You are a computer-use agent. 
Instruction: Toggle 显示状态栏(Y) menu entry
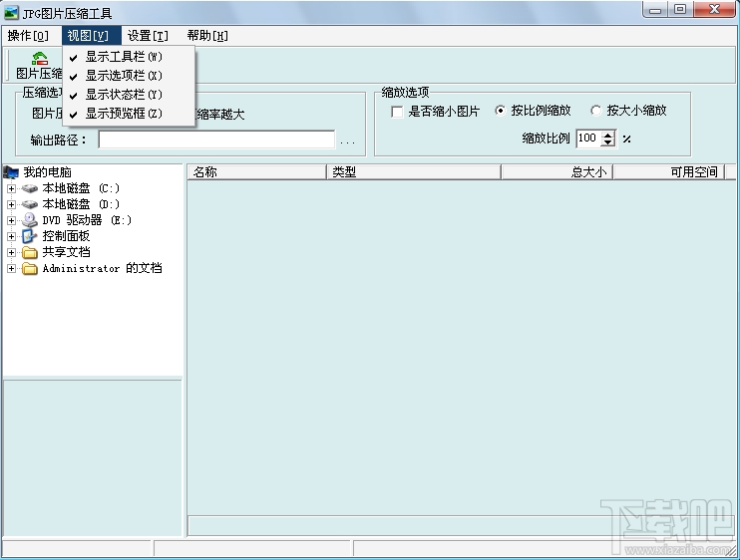tap(129, 95)
